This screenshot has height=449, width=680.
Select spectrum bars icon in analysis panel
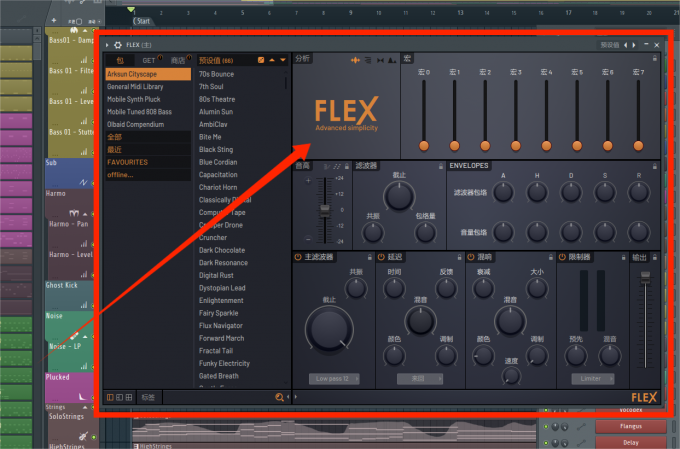pyautogui.click(x=368, y=60)
